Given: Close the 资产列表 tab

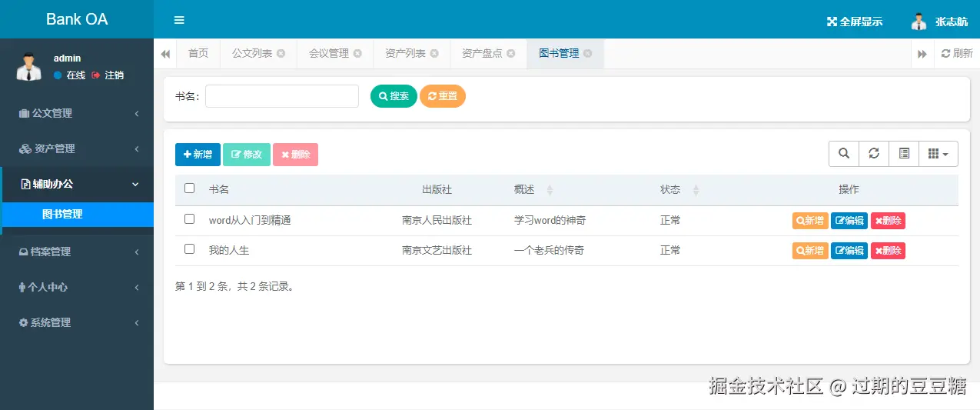Looking at the screenshot, I should point(434,54).
